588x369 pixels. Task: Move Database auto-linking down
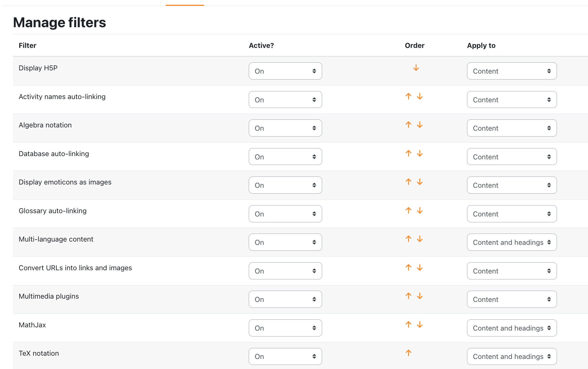click(x=420, y=153)
